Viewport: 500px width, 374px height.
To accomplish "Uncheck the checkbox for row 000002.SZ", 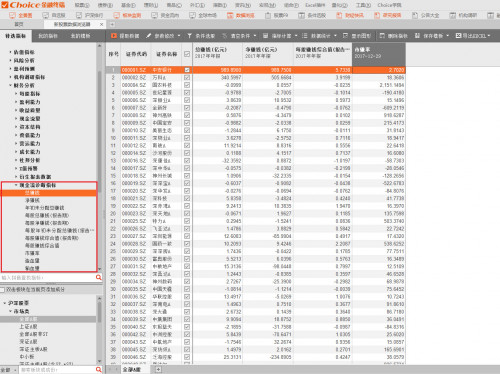I will [187, 77].
